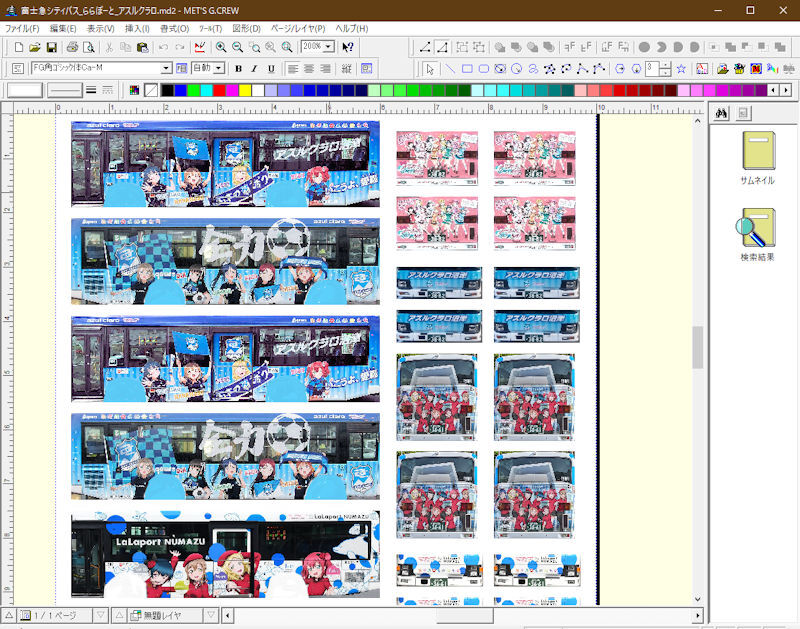Open the ファイル(F) menu
The height and width of the screenshot is (629, 800).
click(x=22, y=29)
